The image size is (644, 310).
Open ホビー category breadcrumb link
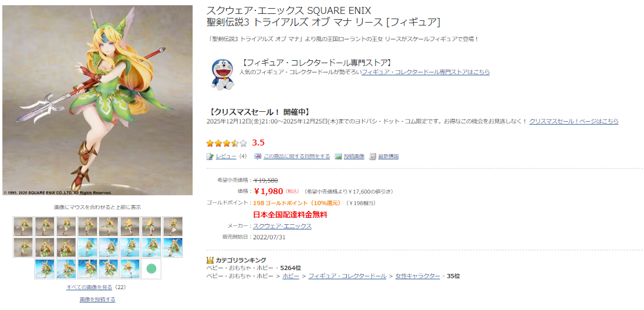(x=291, y=276)
